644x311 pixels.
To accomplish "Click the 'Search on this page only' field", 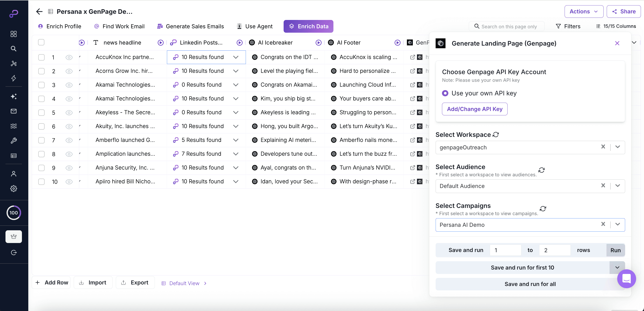I will (x=509, y=27).
